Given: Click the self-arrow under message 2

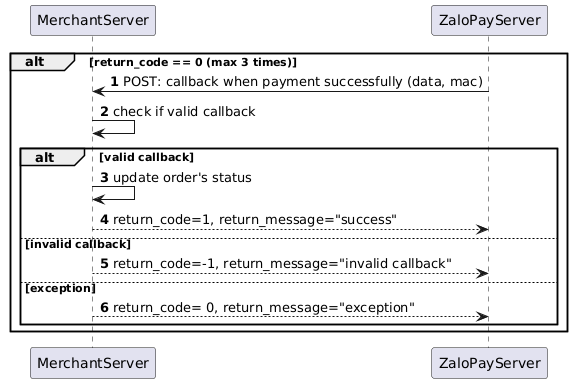Looking at the screenshot, I should coord(114,127).
